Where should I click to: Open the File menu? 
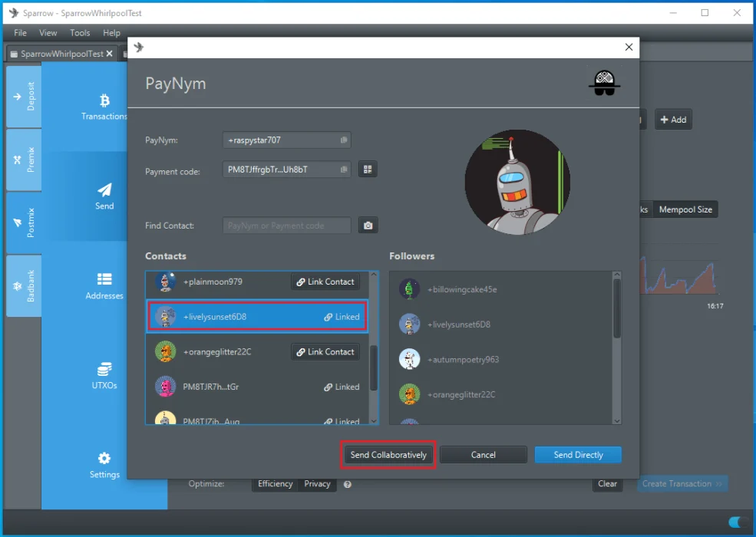coord(20,33)
